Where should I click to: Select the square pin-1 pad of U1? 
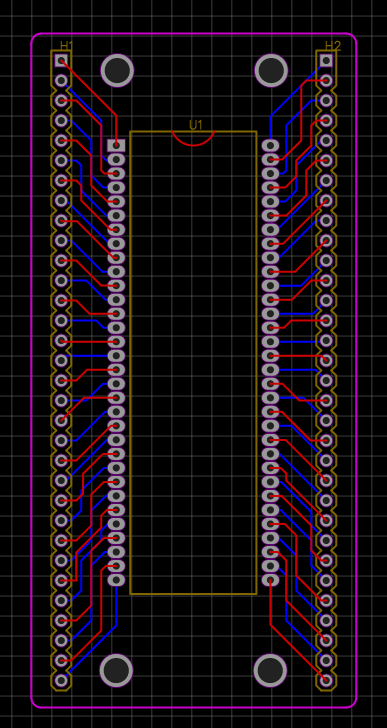point(116,145)
